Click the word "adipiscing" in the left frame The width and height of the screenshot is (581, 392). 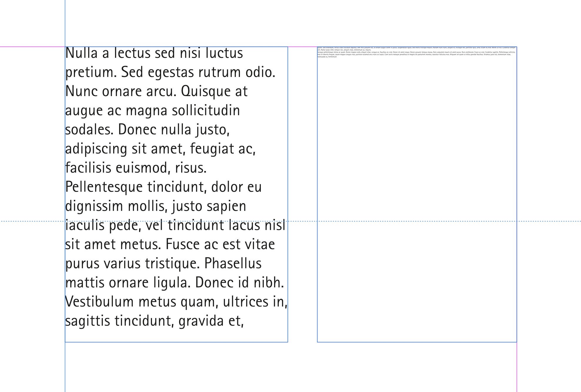(x=96, y=149)
